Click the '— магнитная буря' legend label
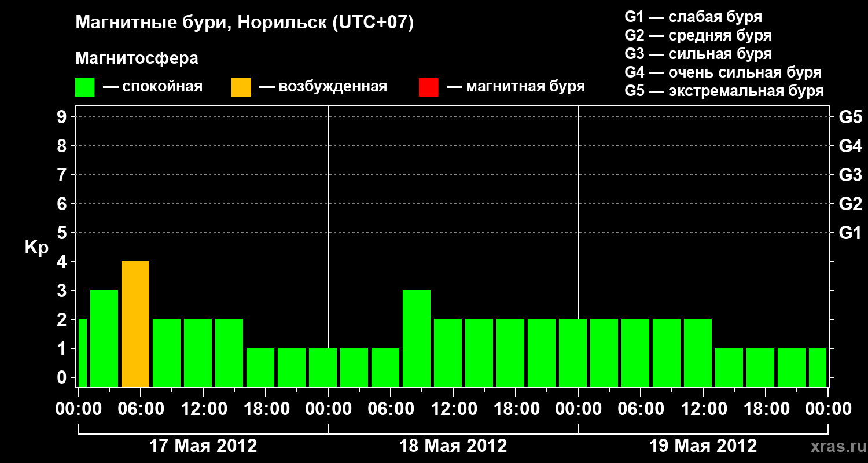Viewport: 868px width, 463px height. coord(516,87)
